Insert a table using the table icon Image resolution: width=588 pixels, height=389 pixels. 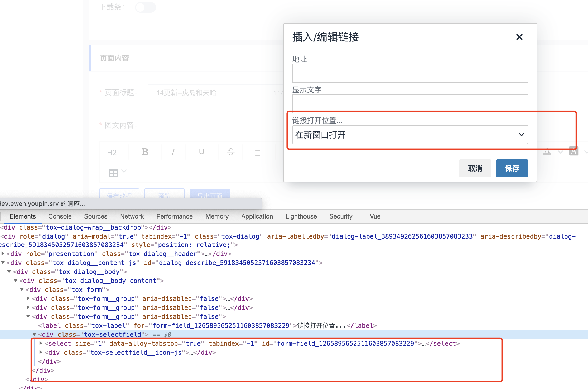click(x=113, y=172)
